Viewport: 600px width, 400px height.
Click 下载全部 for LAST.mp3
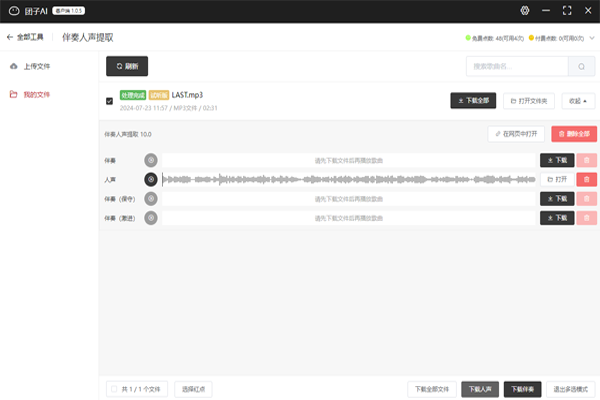(473, 101)
